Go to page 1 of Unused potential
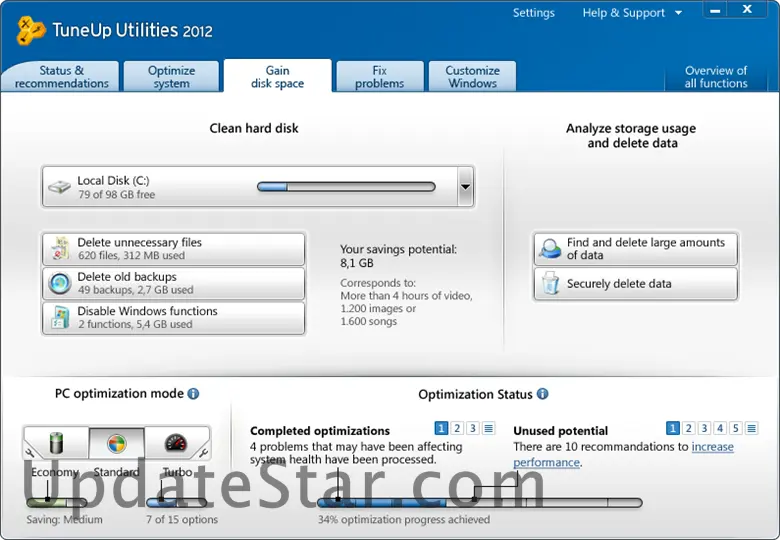Image resolution: width=780 pixels, height=540 pixels. (673, 428)
